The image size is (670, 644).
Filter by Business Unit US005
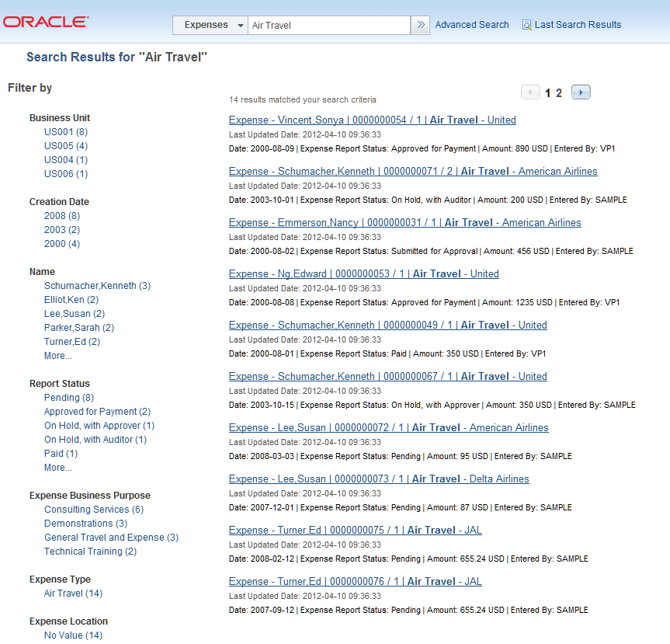(66, 146)
